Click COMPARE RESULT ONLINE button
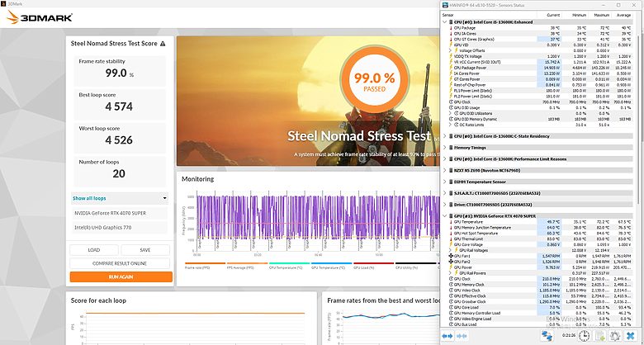 click(120, 263)
